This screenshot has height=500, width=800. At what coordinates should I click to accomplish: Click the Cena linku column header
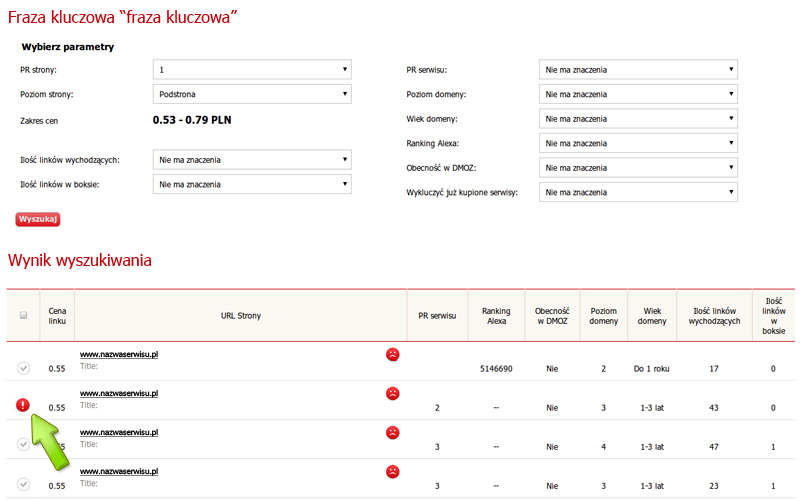[x=57, y=315]
